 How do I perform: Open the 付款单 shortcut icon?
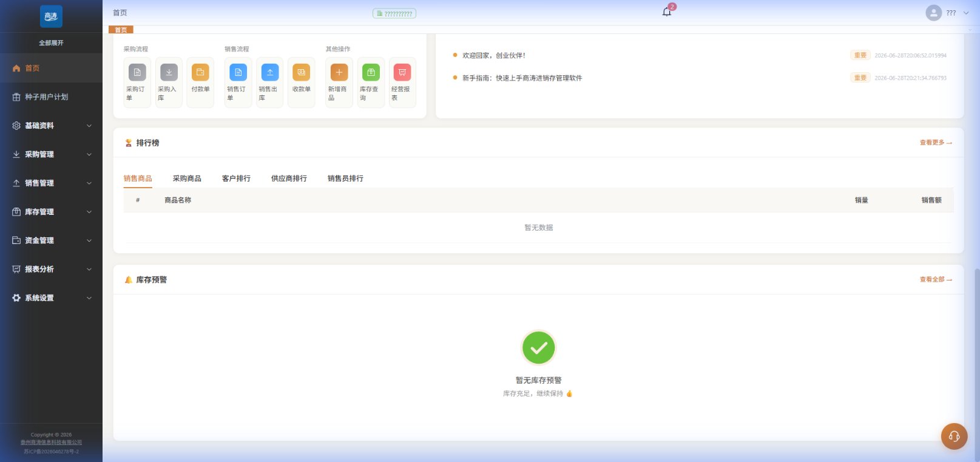200,72
